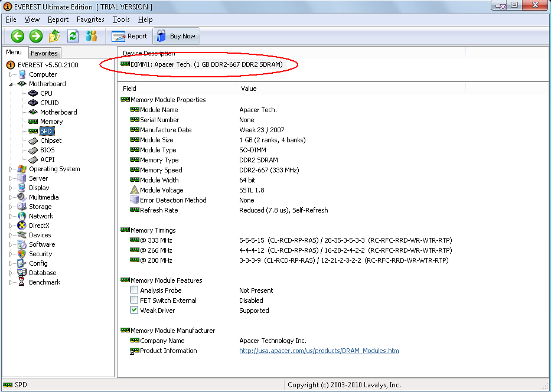Click the green Forward arrow icon

(x=36, y=36)
